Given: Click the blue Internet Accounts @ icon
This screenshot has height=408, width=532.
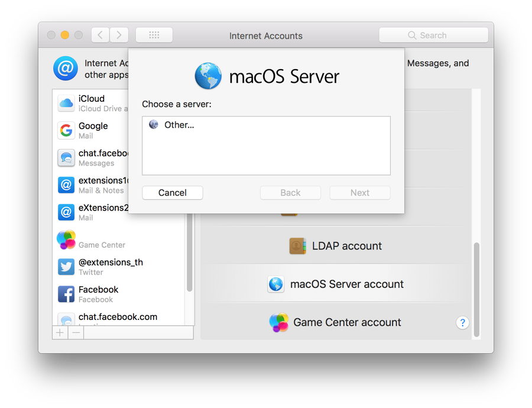Looking at the screenshot, I should (x=66, y=68).
